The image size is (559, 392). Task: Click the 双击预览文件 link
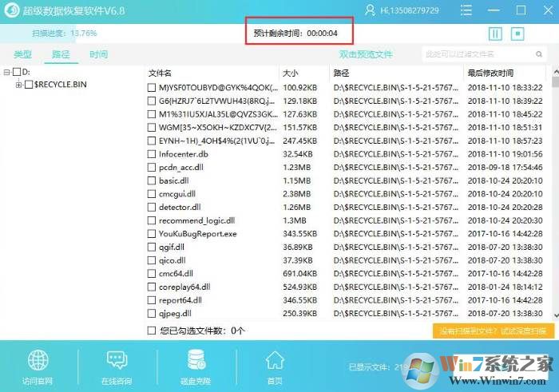pyautogui.click(x=366, y=54)
